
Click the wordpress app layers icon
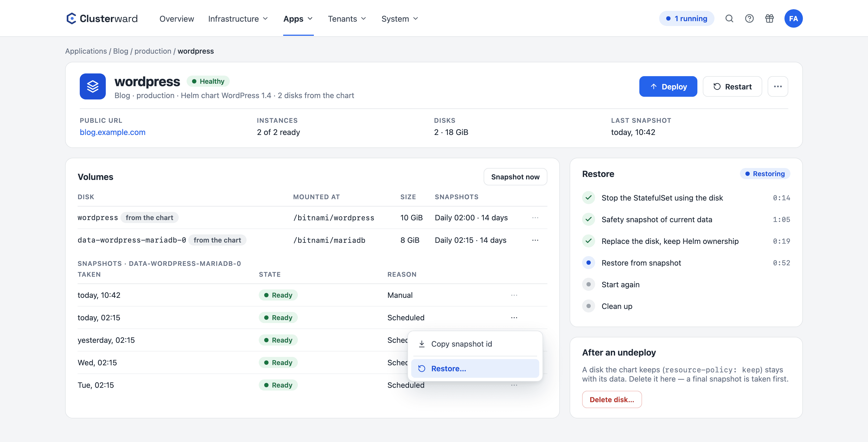93,86
